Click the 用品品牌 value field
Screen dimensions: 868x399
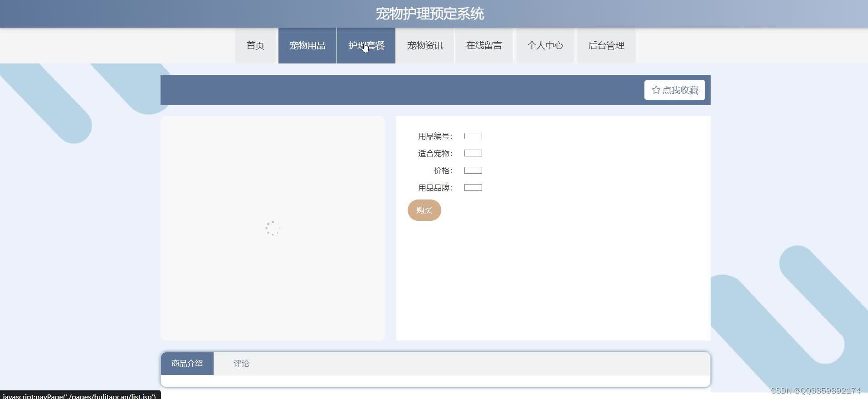[x=473, y=188]
